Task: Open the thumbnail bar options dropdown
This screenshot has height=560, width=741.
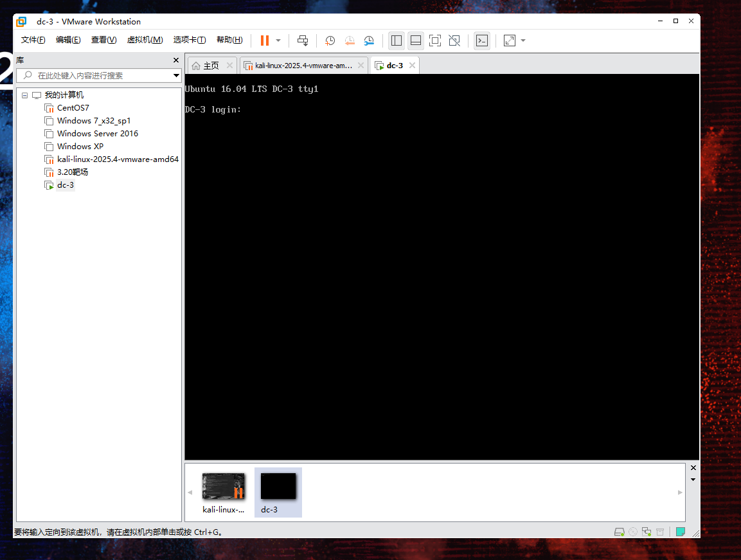Action: click(693, 480)
